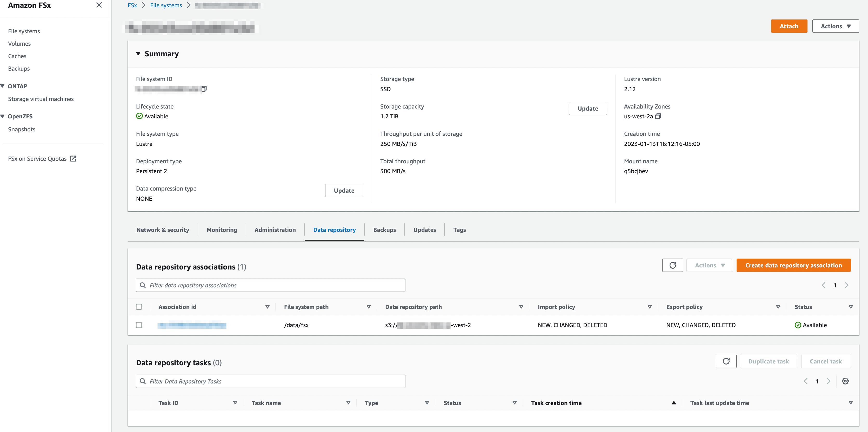Viewport: 868px width, 432px height.
Task: Refresh the data repository associations list
Action: tap(672, 265)
